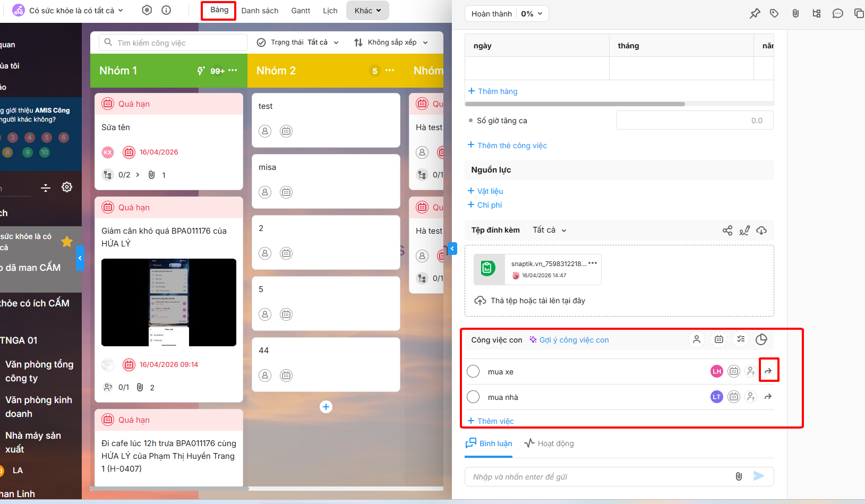The height and width of the screenshot is (504, 865).
Task: Click Gợi ý công việc con
Action: pos(569,340)
